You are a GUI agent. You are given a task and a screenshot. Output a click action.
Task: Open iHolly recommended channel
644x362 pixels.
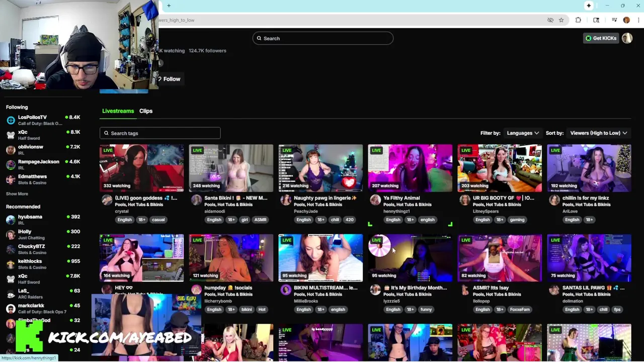coord(43,234)
